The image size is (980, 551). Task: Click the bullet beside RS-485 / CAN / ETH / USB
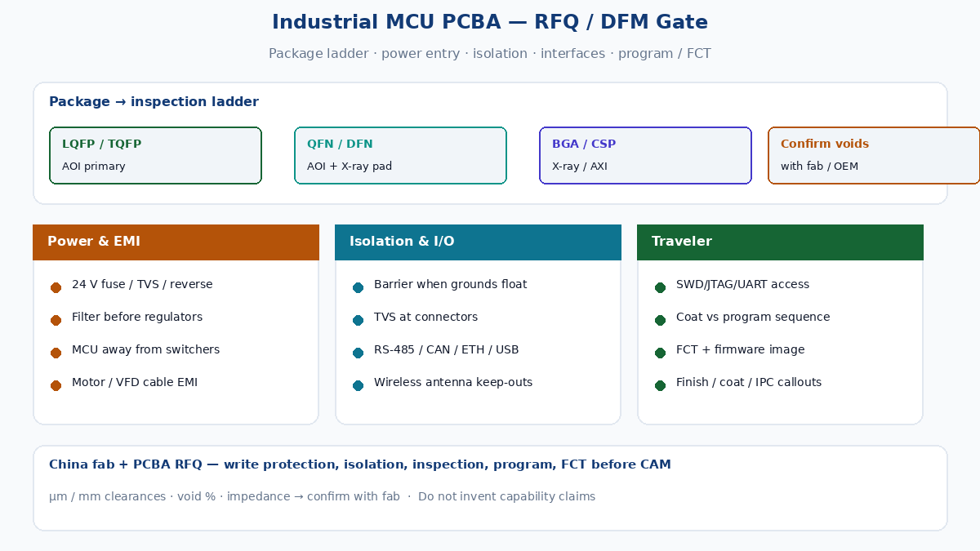click(x=358, y=353)
